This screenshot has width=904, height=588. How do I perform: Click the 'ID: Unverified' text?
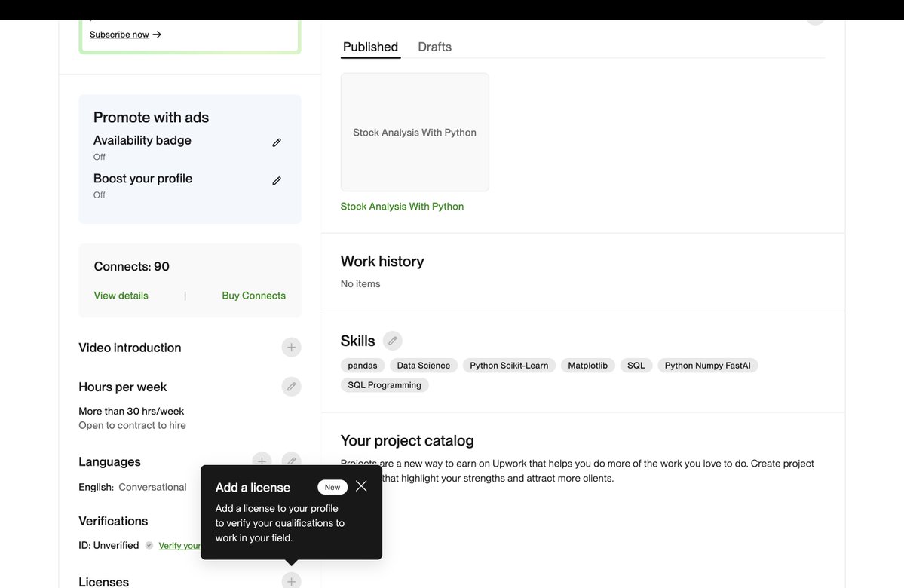tap(109, 545)
